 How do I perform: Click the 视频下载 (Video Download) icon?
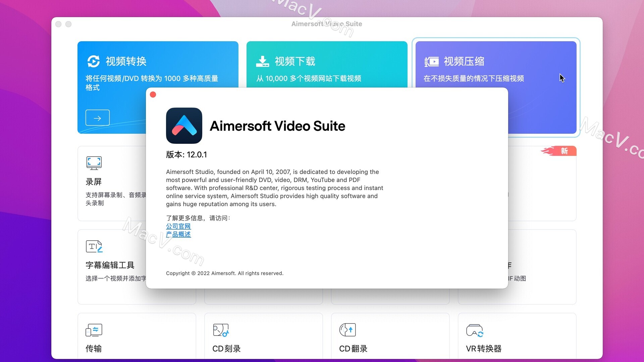(261, 61)
